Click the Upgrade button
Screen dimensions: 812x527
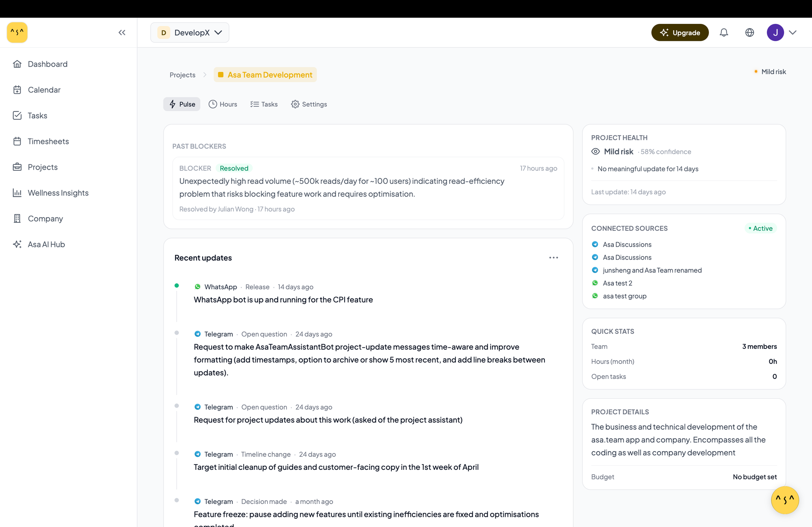(x=680, y=32)
